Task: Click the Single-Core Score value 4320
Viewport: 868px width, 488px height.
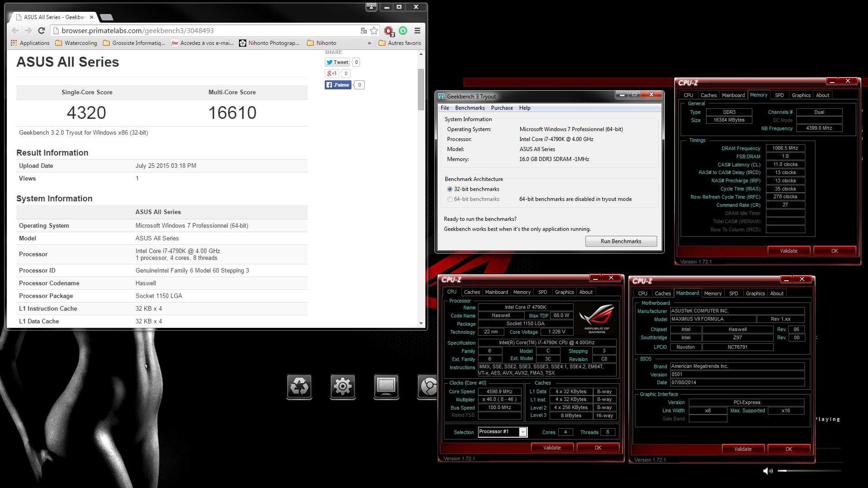Action: pos(86,112)
